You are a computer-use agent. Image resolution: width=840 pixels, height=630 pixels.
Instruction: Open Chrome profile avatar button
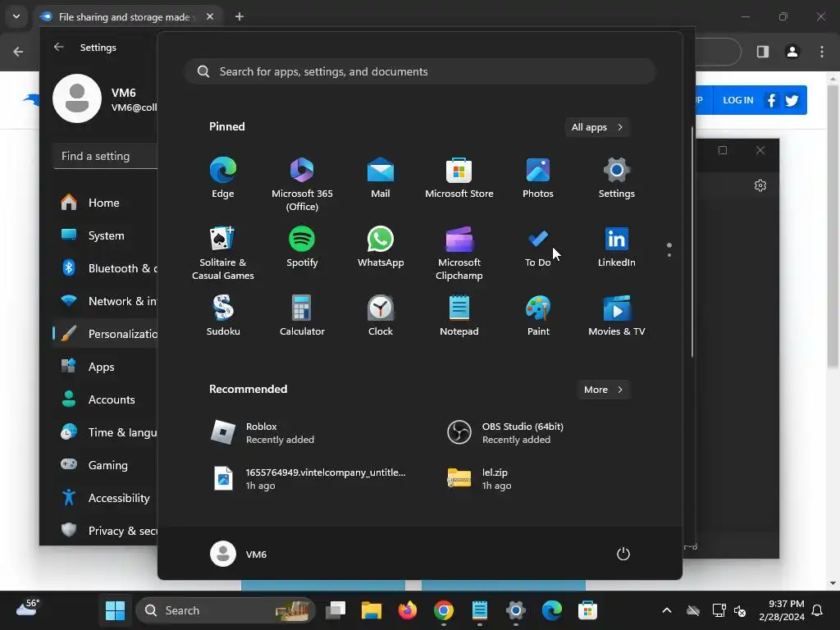click(792, 52)
